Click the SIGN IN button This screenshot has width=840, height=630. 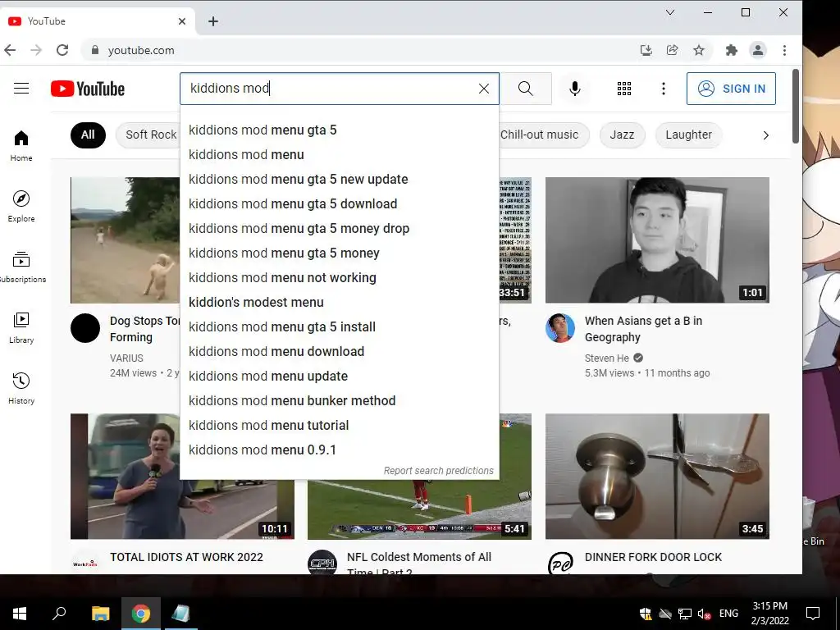click(x=731, y=89)
